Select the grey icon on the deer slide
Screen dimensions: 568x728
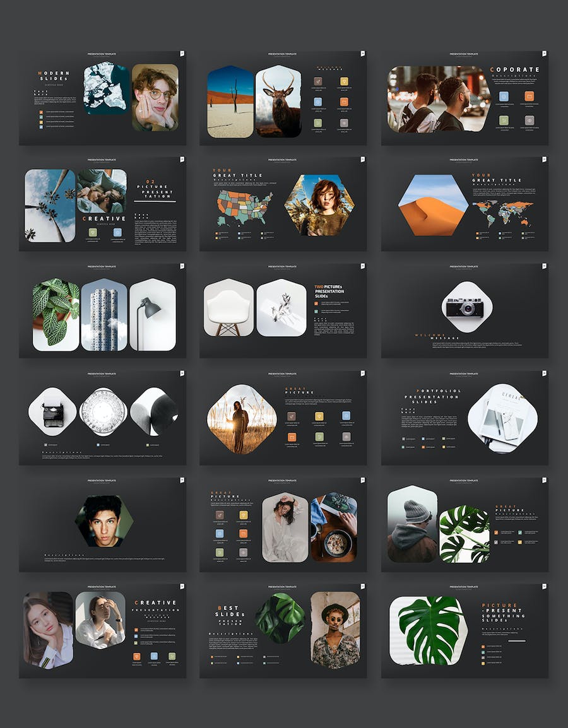tap(344, 123)
